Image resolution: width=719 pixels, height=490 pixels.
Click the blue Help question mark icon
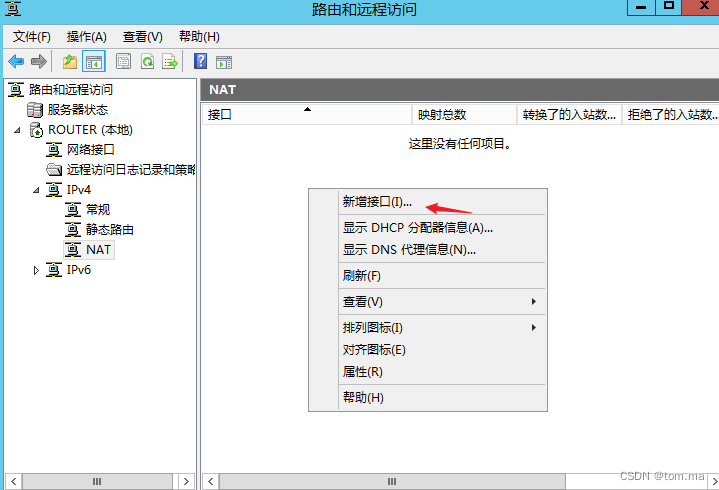200,61
